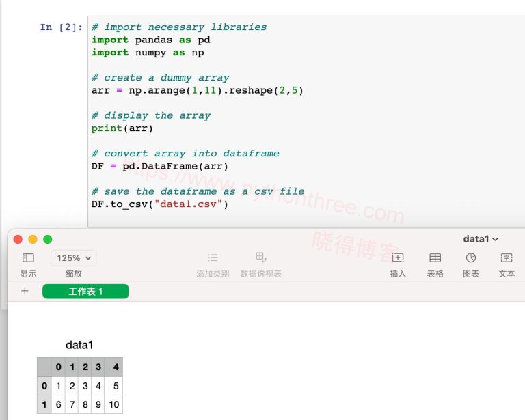Click the print(arr) line in the code
525x420 pixels.
[122, 128]
